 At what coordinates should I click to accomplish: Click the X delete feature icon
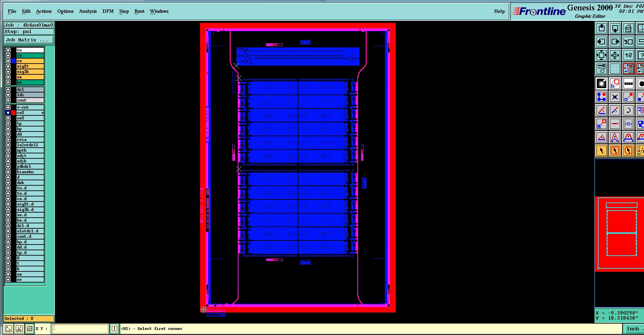point(615,97)
